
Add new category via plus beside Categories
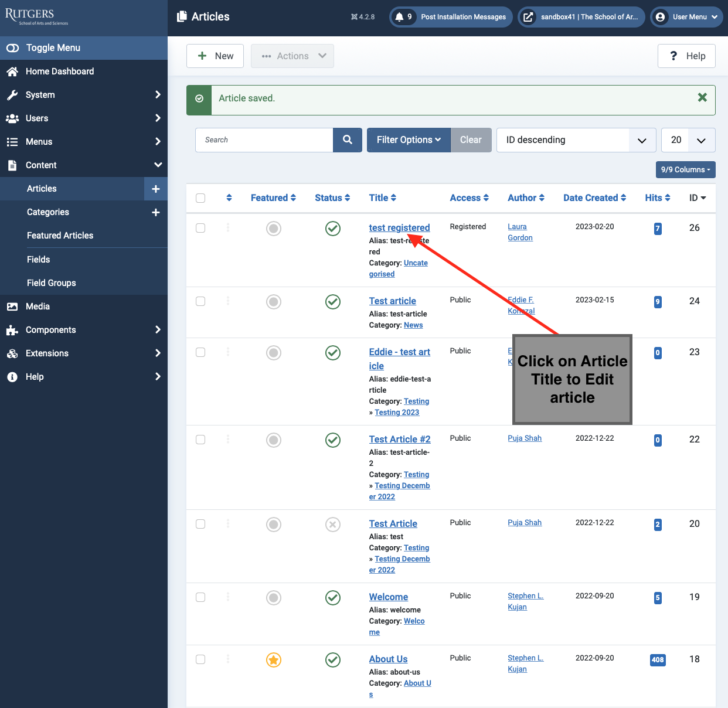156,212
